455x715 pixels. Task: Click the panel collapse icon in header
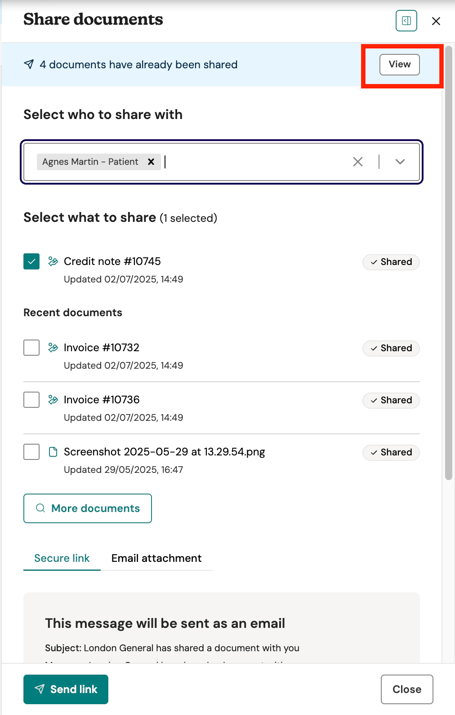406,21
